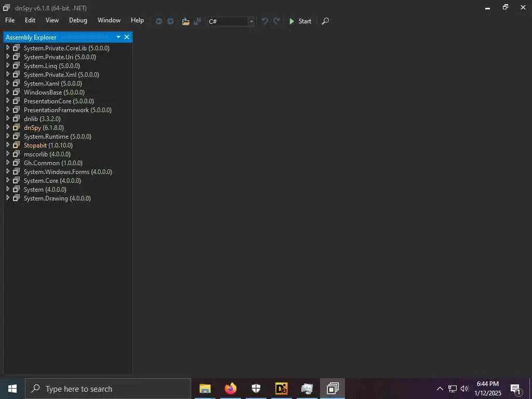532x399 pixels.
Task: Close the Assembly Explorer panel
Action: tap(127, 37)
